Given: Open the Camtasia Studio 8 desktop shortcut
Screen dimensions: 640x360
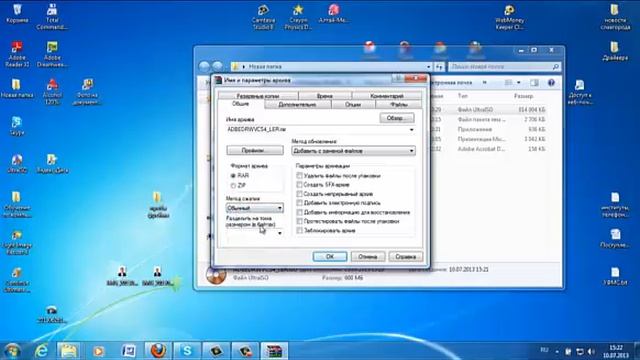Looking at the screenshot, I should [x=263, y=16].
